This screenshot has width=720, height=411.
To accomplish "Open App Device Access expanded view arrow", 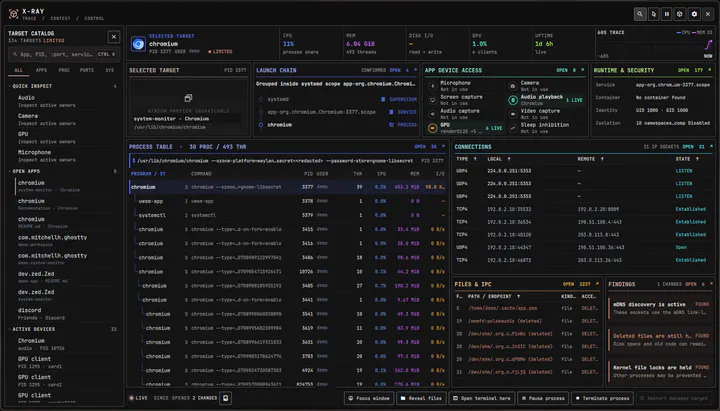I will click(583, 70).
